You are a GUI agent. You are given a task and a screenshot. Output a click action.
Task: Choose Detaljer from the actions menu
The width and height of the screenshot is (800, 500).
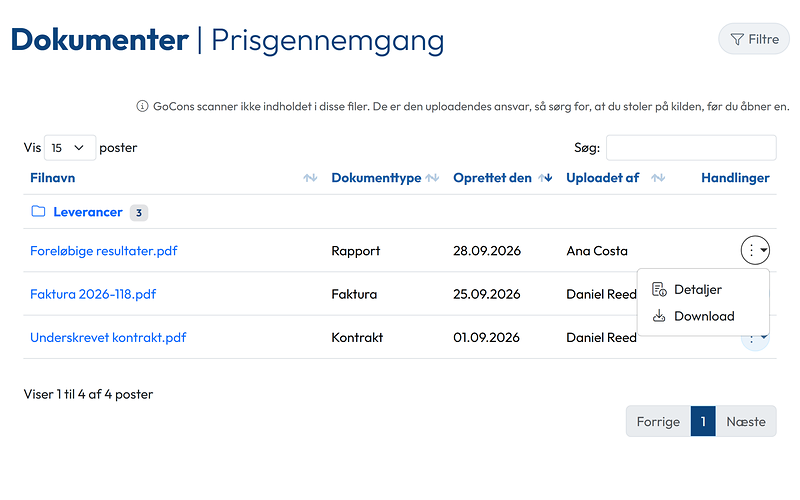click(703, 290)
